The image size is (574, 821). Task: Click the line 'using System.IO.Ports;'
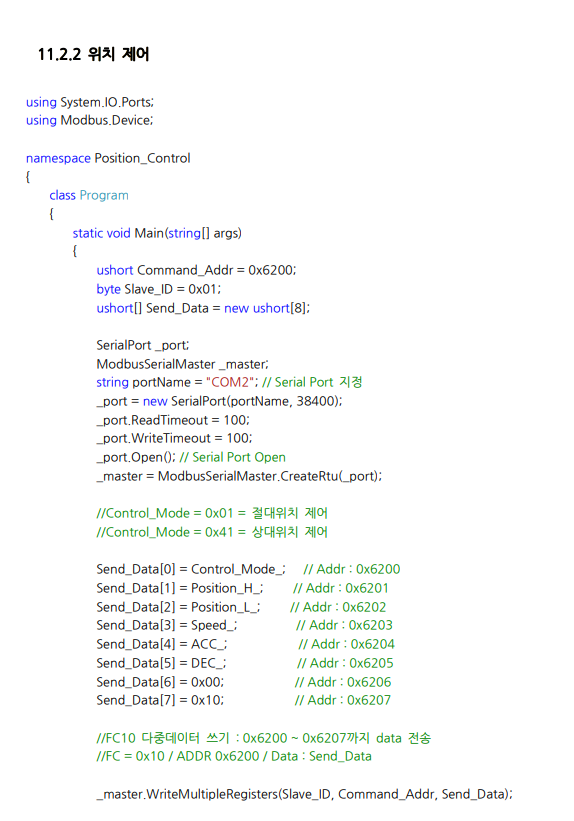tap(90, 102)
